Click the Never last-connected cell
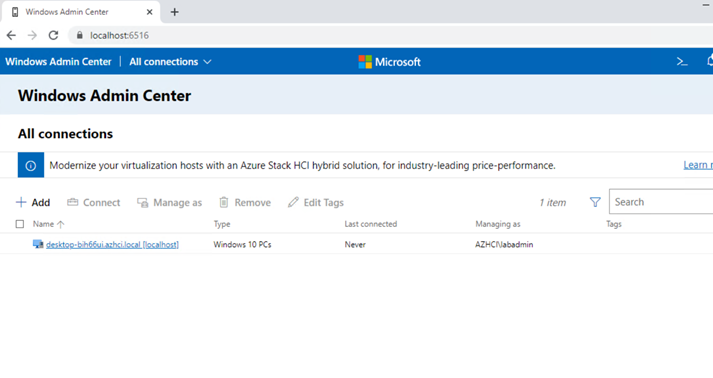 pos(355,245)
